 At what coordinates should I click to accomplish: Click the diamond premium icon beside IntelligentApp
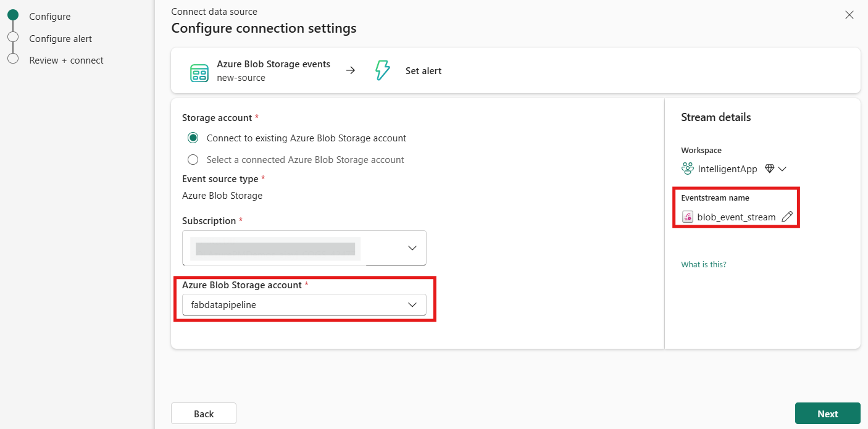click(769, 169)
